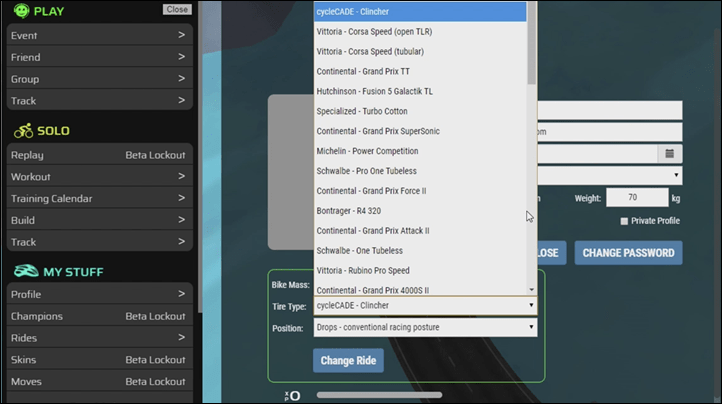The image size is (722, 404).
Task: Click the SOLO cyclist icon
Action: pos(23,131)
